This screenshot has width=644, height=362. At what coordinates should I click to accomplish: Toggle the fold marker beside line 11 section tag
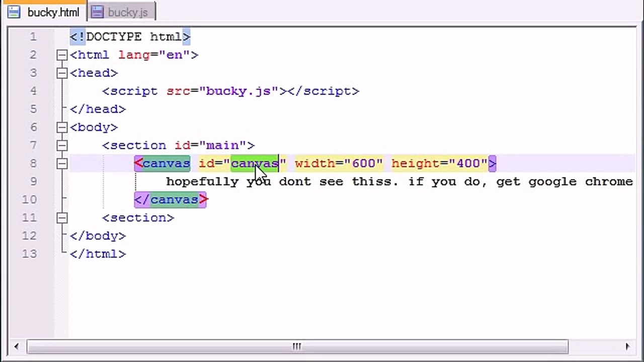(x=62, y=218)
